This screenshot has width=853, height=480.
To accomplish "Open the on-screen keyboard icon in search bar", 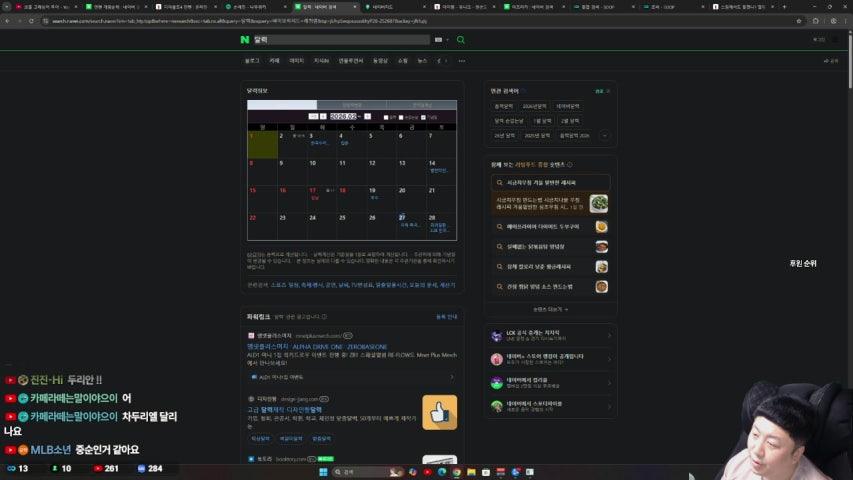I will point(439,40).
